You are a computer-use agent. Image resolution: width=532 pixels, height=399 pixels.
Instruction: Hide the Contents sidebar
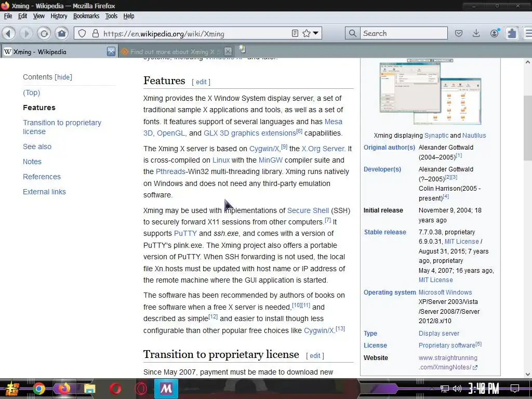click(63, 77)
